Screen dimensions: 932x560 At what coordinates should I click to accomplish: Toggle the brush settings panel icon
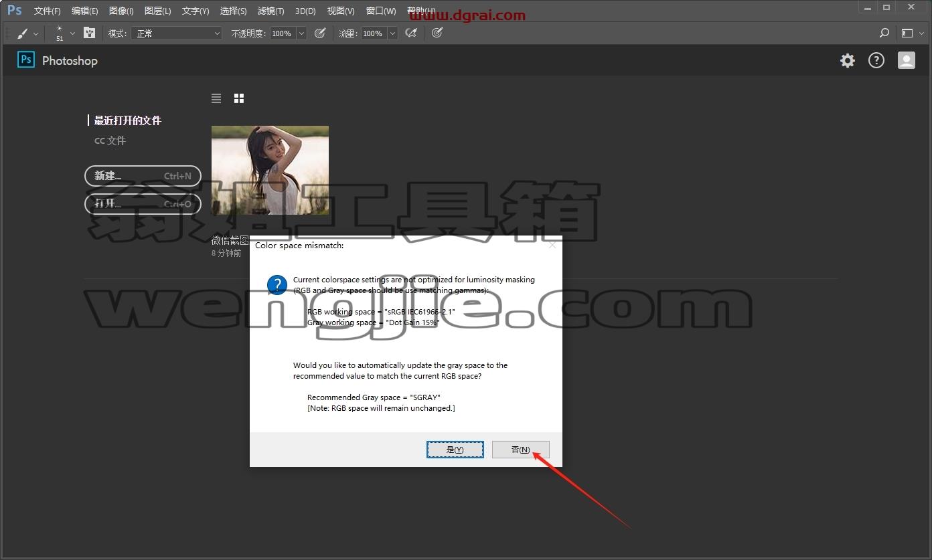click(x=89, y=33)
